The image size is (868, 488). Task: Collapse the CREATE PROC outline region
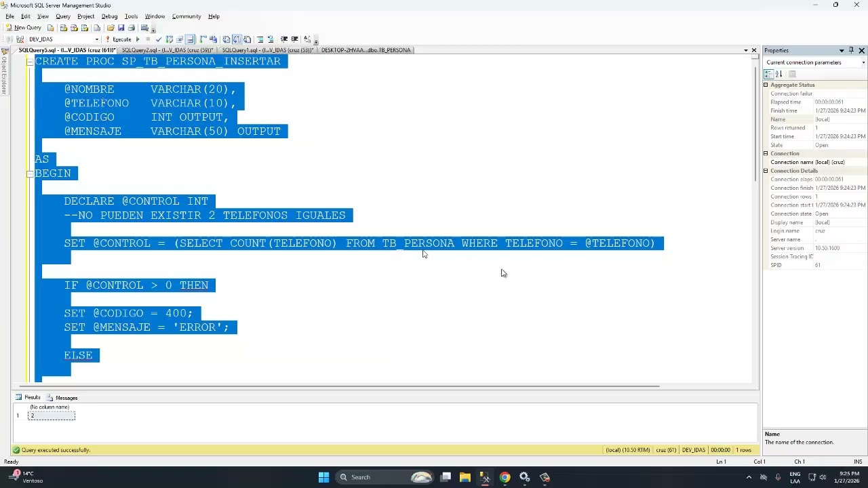[x=29, y=61]
